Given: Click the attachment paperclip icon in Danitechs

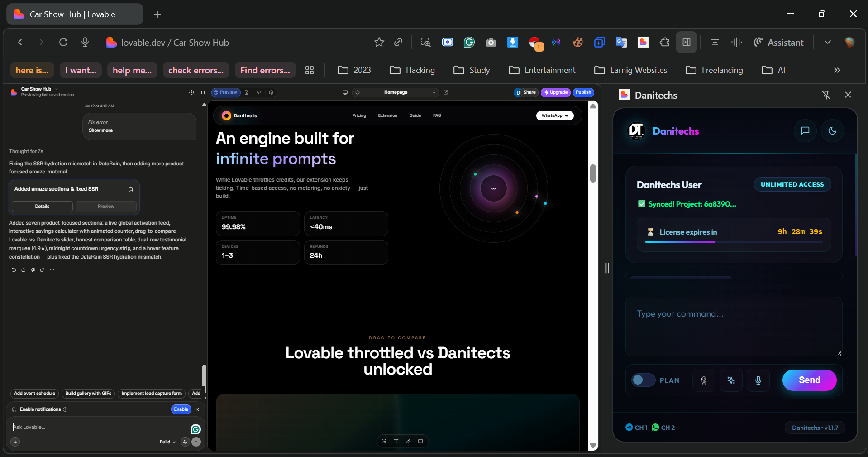Looking at the screenshot, I should click(x=704, y=380).
